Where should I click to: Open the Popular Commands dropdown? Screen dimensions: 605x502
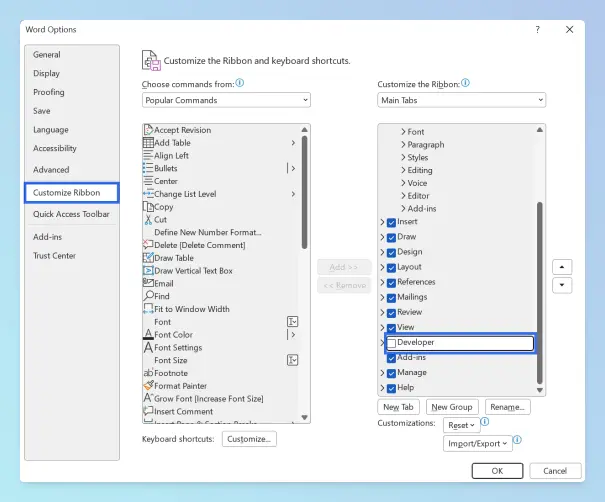pos(226,100)
